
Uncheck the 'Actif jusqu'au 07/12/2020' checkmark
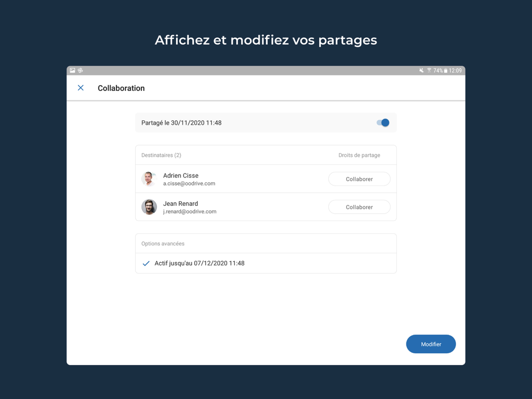pyautogui.click(x=146, y=263)
